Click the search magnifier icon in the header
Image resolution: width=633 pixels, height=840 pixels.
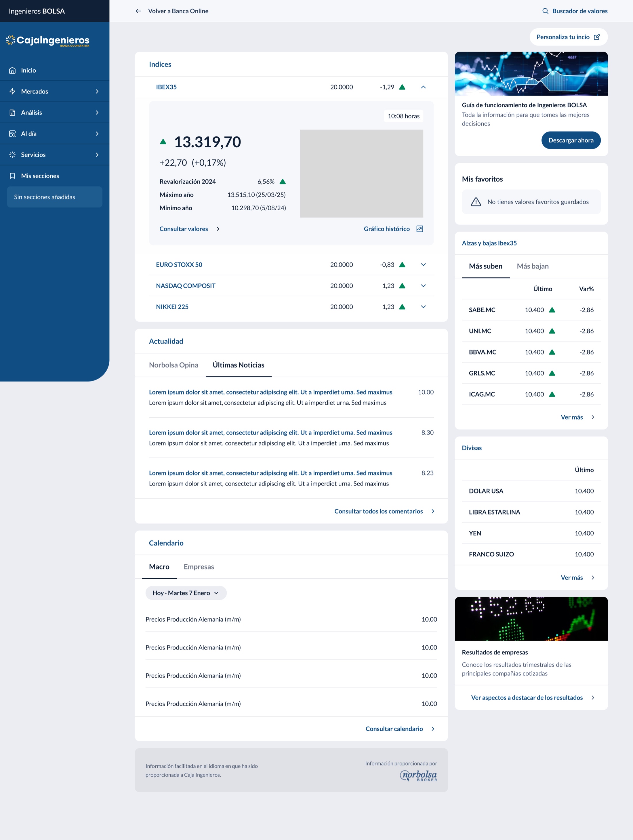pos(545,11)
